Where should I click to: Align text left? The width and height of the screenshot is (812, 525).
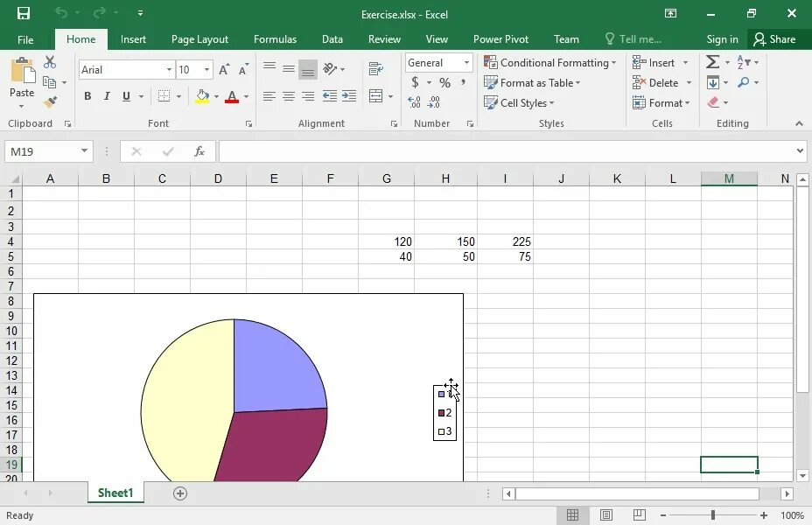coord(269,96)
